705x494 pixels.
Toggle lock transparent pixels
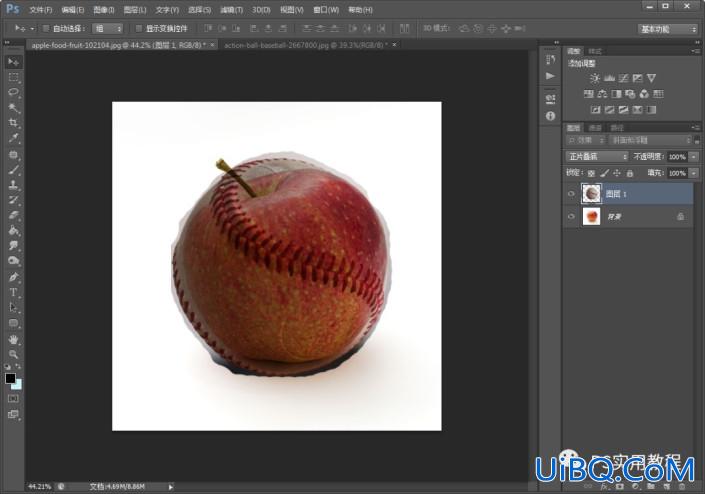[591, 173]
